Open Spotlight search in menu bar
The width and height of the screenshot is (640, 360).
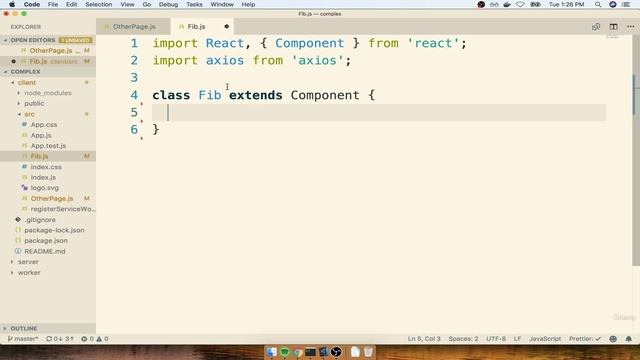(598, 4)
